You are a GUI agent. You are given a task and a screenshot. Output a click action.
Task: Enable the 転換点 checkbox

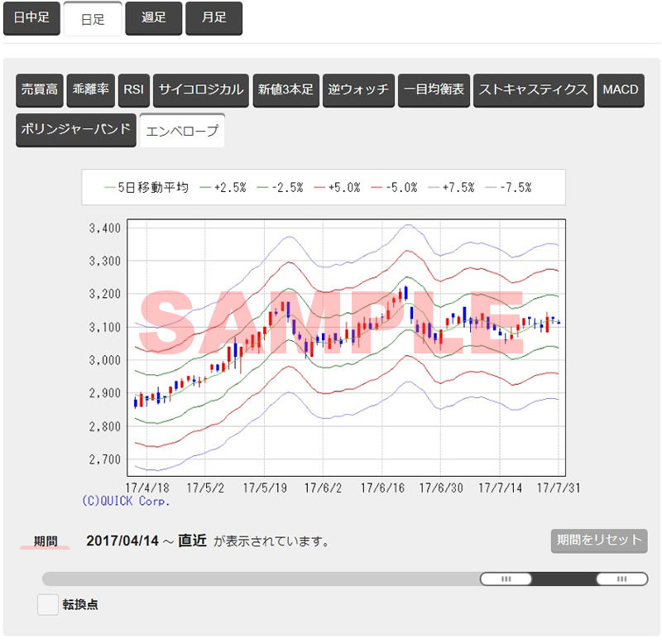(x=48, y=604)
